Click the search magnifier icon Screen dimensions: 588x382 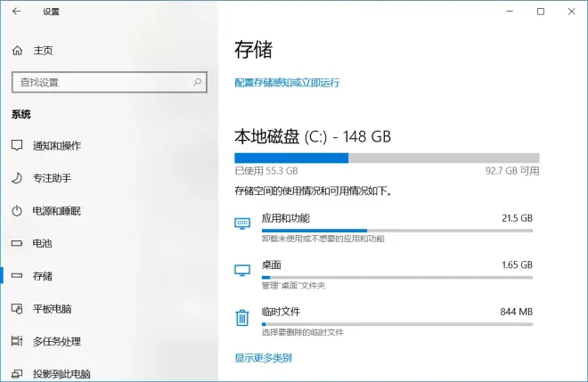197,82
